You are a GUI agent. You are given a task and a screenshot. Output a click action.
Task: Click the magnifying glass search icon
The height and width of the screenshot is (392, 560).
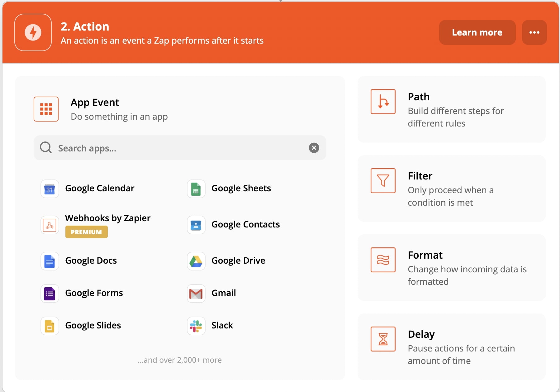(46, 148)
